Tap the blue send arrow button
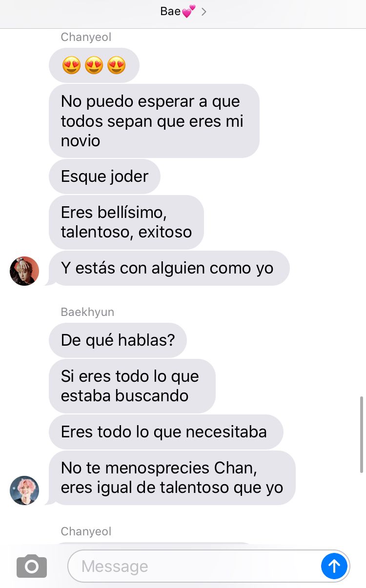Screen dimensions: 366x588 pyautogui.click(x=334, y=566)
